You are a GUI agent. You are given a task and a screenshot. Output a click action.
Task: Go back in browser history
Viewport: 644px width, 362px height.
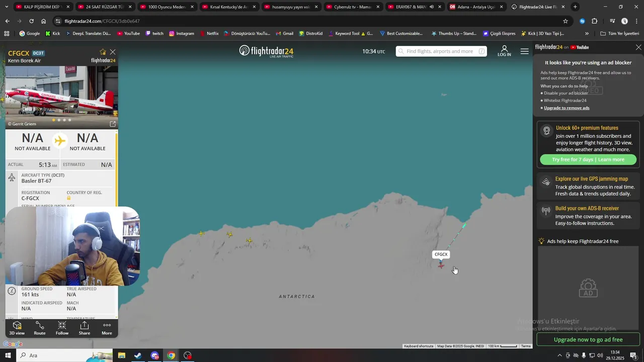pos(7,21)
